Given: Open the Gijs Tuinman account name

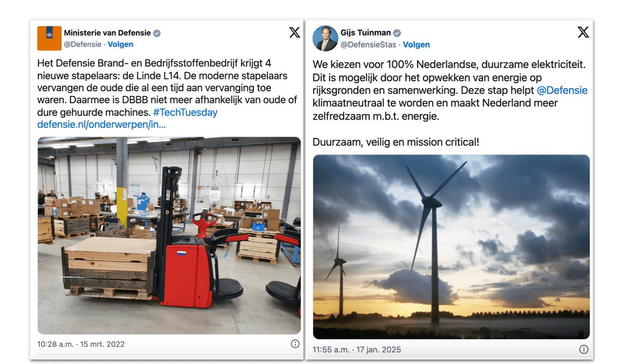Looking at the screenshot, I should tap(366, 32).
